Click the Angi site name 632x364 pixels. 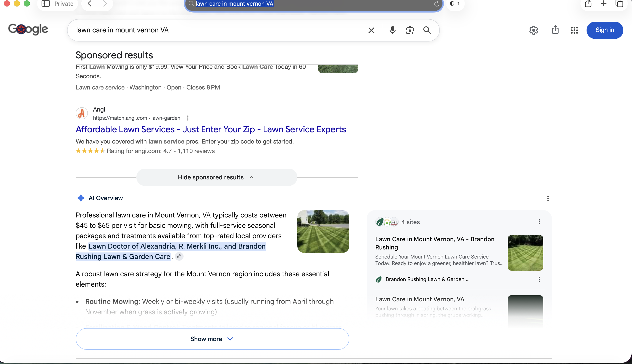[x=99, y=110]
